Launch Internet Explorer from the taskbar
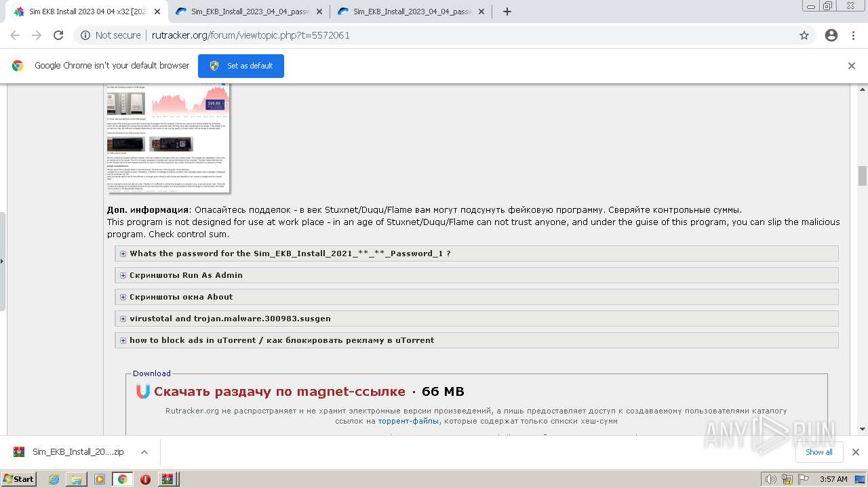The height and width of the screenshot is (488, 868). pyautogui.click(x=54, y=479)
